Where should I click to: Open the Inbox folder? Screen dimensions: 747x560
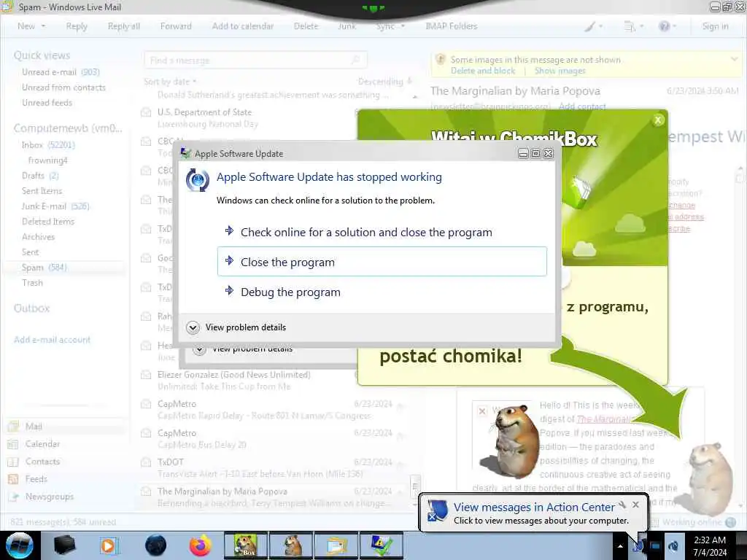pos(48,145)
